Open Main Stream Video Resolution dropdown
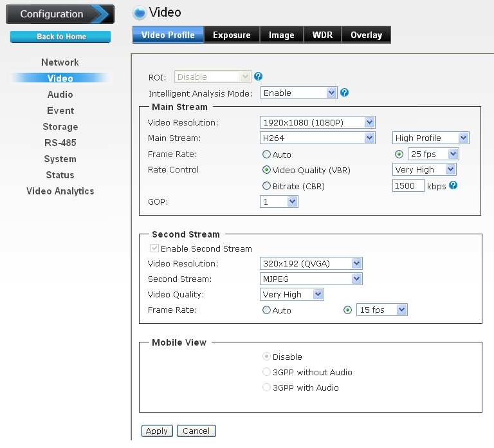 point(318,122)
